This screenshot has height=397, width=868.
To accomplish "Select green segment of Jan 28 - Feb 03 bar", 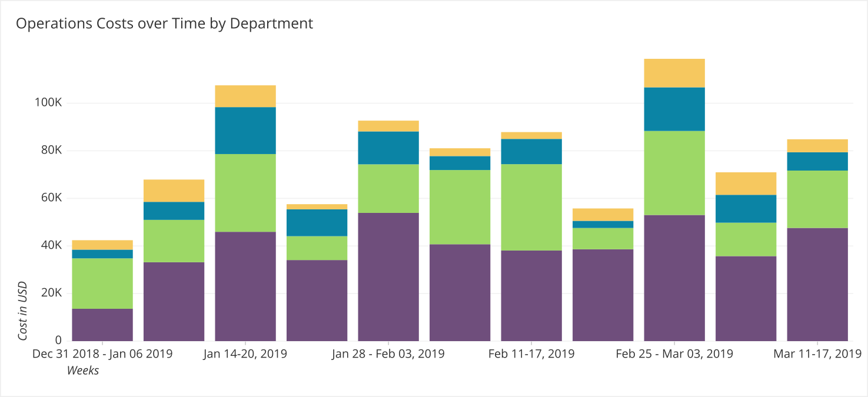I will [x=388, y=188].
